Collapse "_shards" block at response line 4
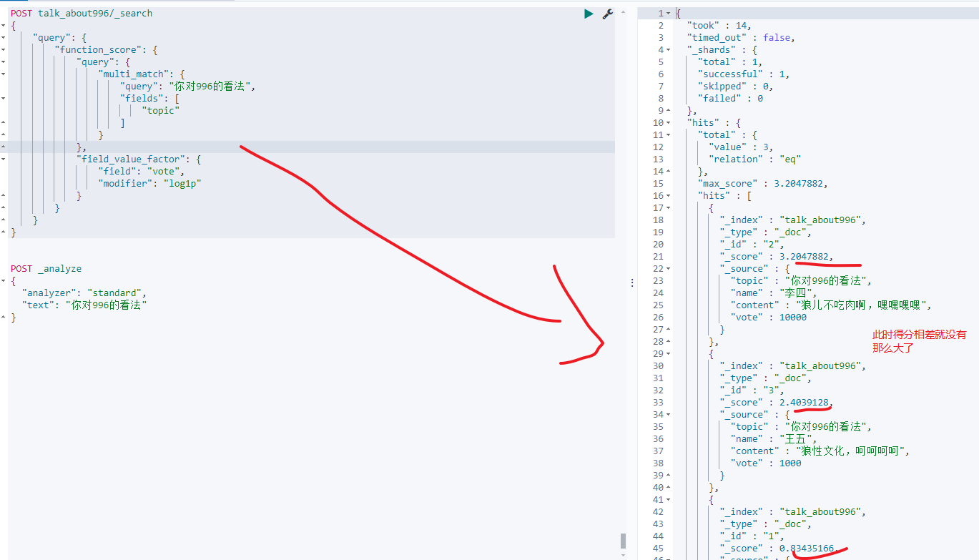This screenshot has width=979, height=560. 669,50
